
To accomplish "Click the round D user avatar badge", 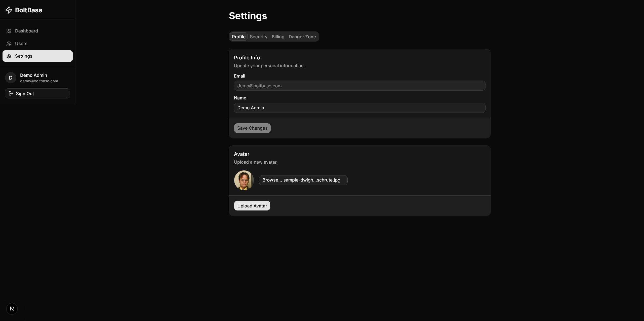I will pyautogui.click(x=11, y=78).
